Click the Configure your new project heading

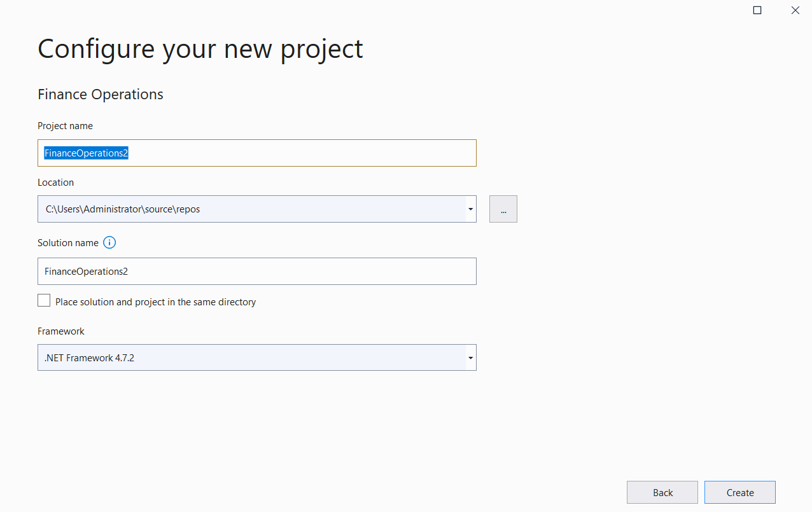(x=200, y=50)
